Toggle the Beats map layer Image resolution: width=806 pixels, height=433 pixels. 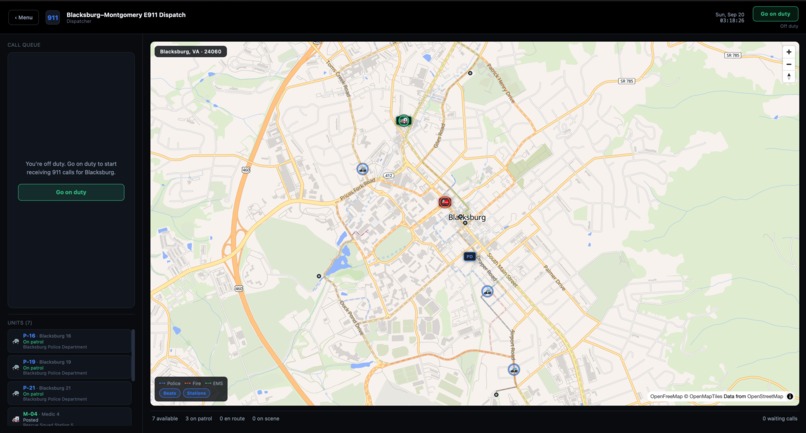coord(170,393)
